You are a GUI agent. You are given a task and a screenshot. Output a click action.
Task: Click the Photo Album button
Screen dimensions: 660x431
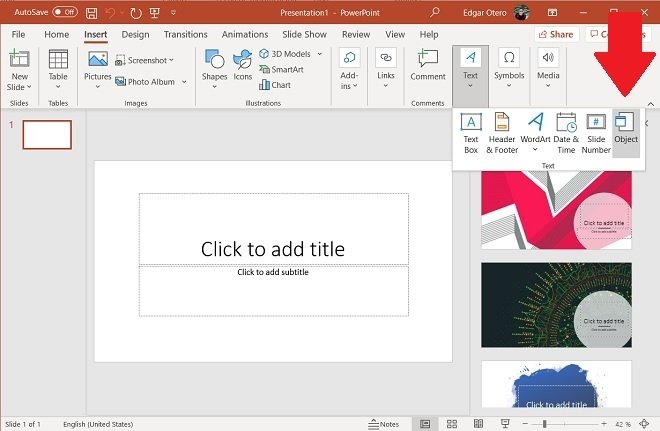145,82
